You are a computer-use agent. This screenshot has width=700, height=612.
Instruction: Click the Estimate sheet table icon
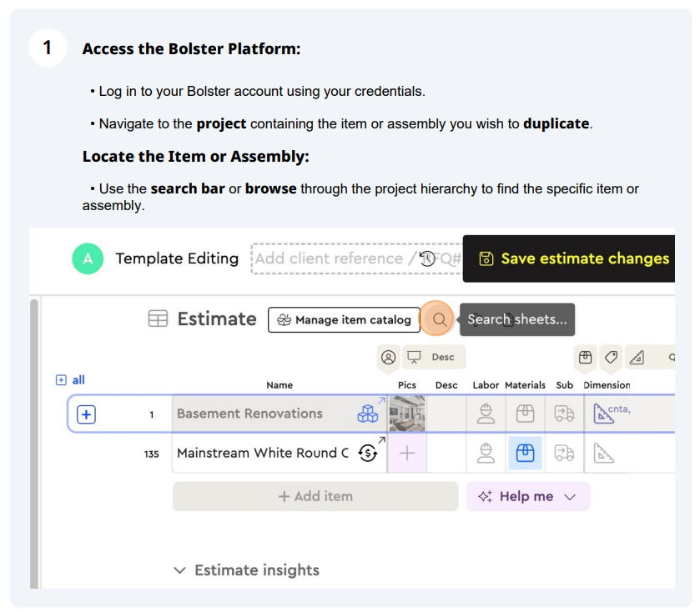tap(158, 319)
